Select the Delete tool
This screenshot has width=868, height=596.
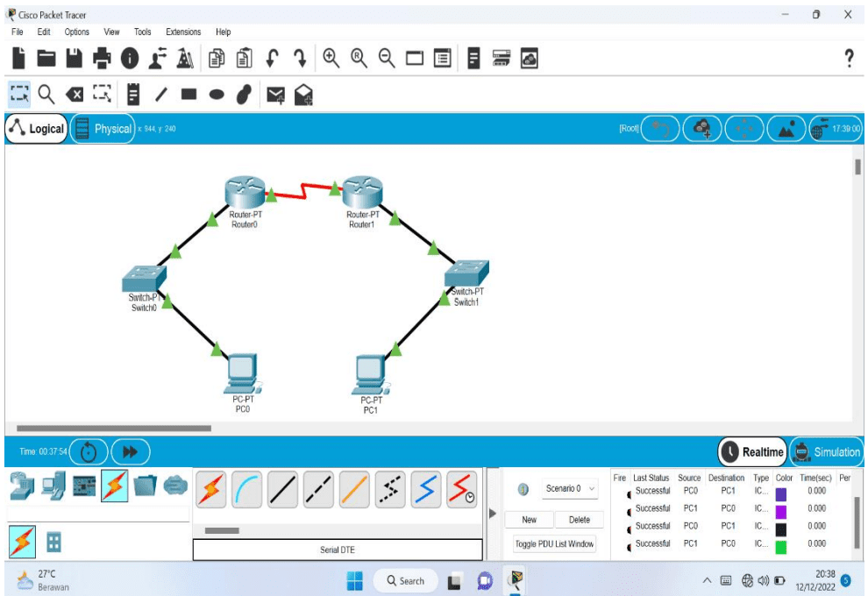(75, 95)
